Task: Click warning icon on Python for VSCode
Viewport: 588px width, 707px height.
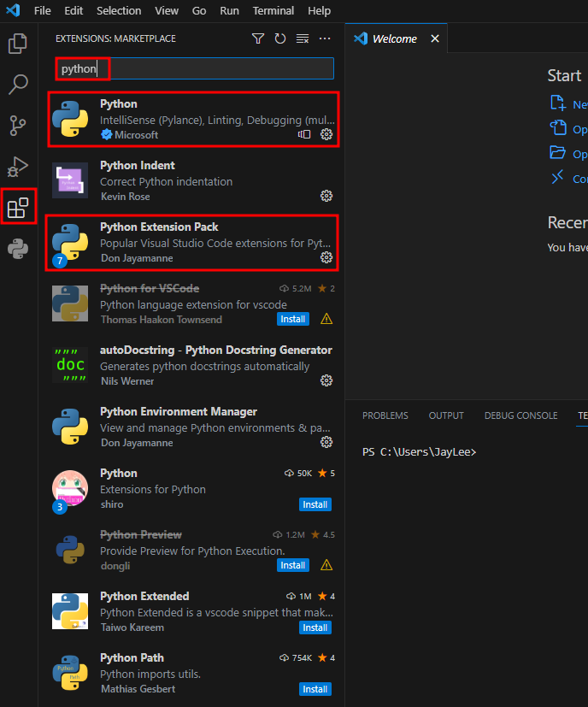Action: [x=326, y=319]
